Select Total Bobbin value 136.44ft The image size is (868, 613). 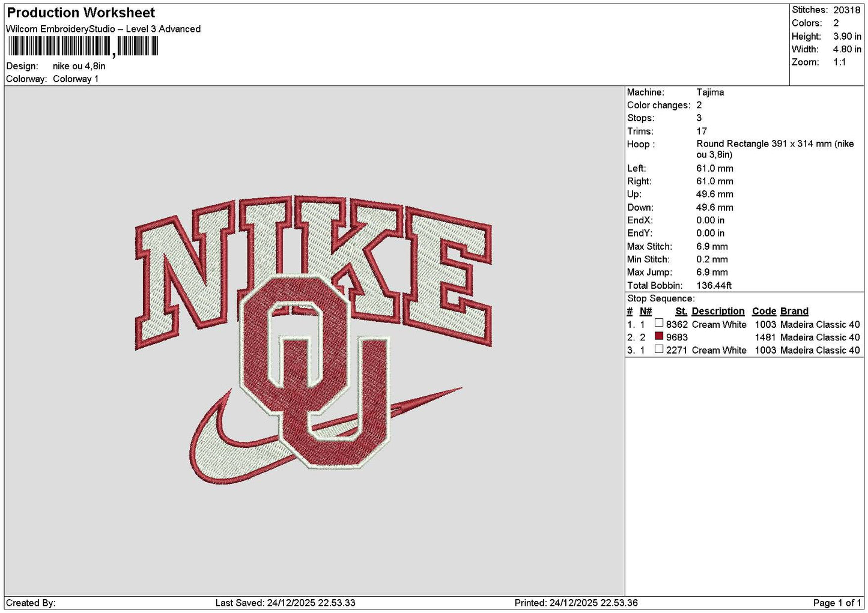pos(714,285)
